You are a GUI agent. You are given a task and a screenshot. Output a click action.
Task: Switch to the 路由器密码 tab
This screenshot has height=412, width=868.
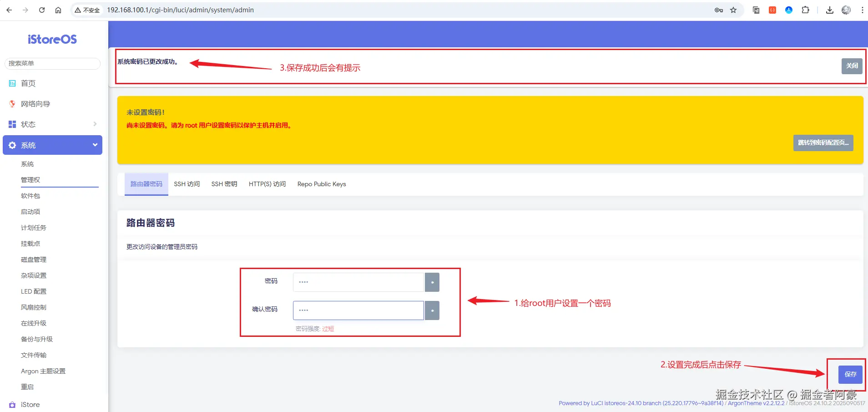146,184
